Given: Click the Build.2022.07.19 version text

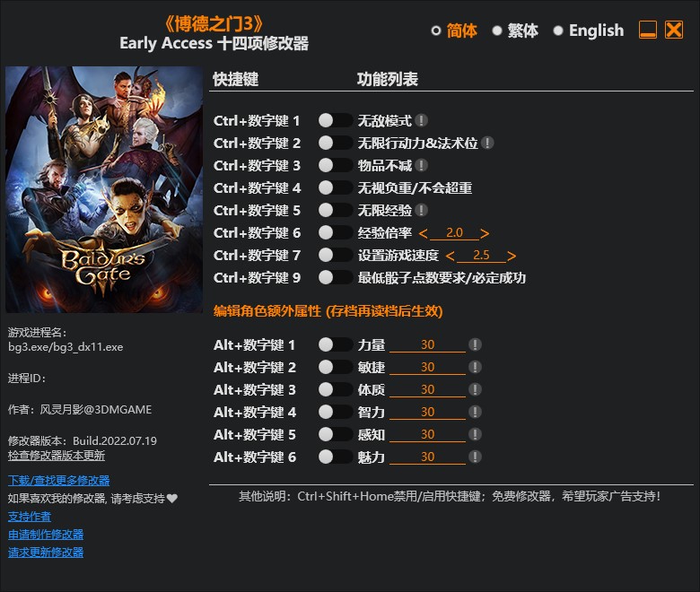Looking at the screenshot, I should [x=115, y=440].
